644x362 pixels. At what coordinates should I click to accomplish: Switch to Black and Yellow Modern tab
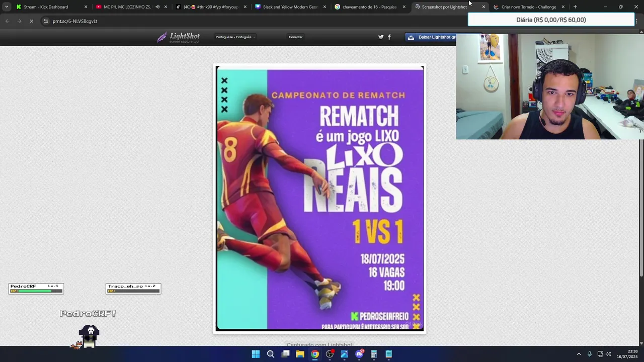(290, 7)
